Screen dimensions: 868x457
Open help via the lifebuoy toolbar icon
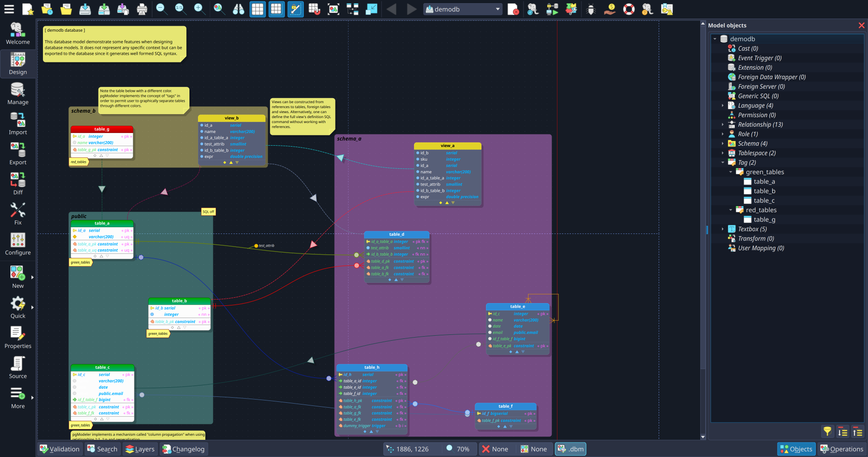628,9
